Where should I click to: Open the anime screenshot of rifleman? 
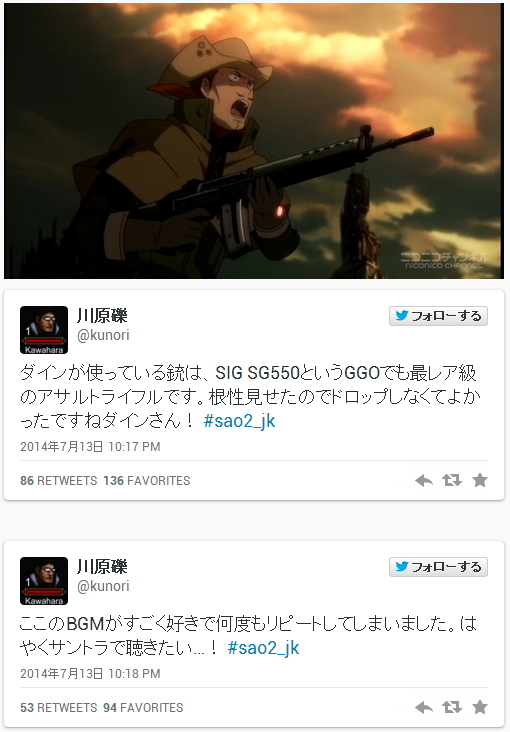(254, 141)
